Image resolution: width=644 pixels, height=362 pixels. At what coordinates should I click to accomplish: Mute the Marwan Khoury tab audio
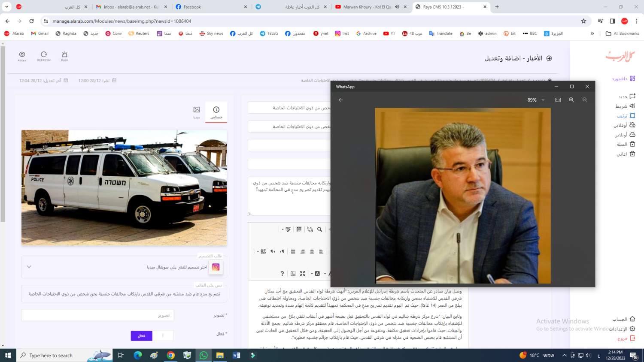(x=397, y=7)
